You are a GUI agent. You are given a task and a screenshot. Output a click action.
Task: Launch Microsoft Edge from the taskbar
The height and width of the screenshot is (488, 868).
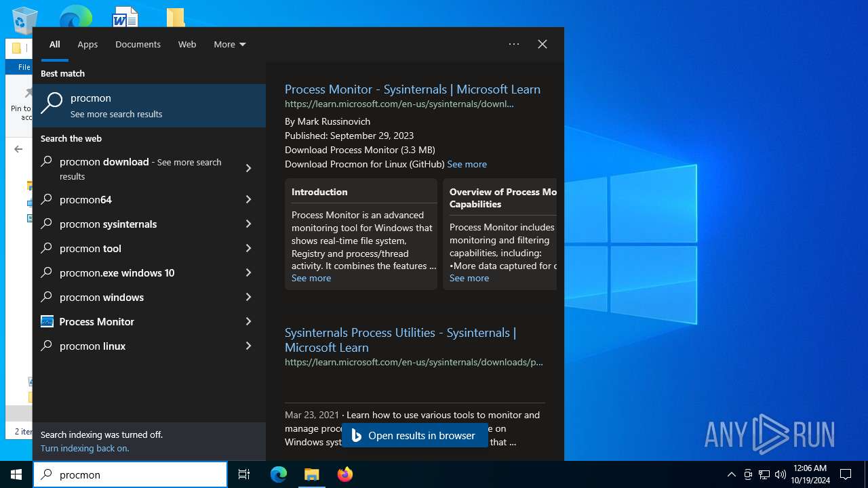(x=279, y=474)
